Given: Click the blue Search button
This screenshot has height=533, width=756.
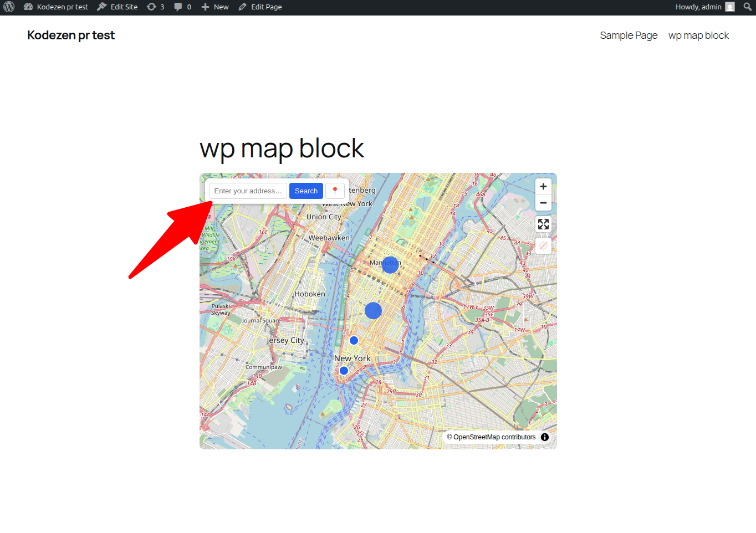Looking at the screenshot, I should click(306, 191).
